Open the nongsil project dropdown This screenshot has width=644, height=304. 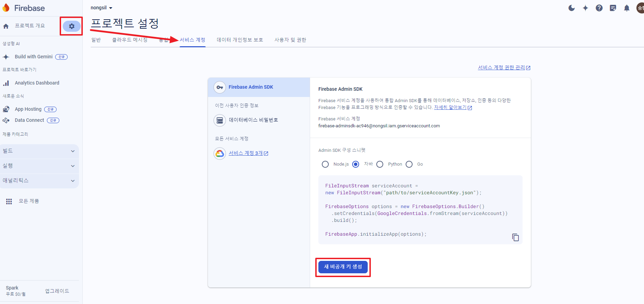(101, 8)
